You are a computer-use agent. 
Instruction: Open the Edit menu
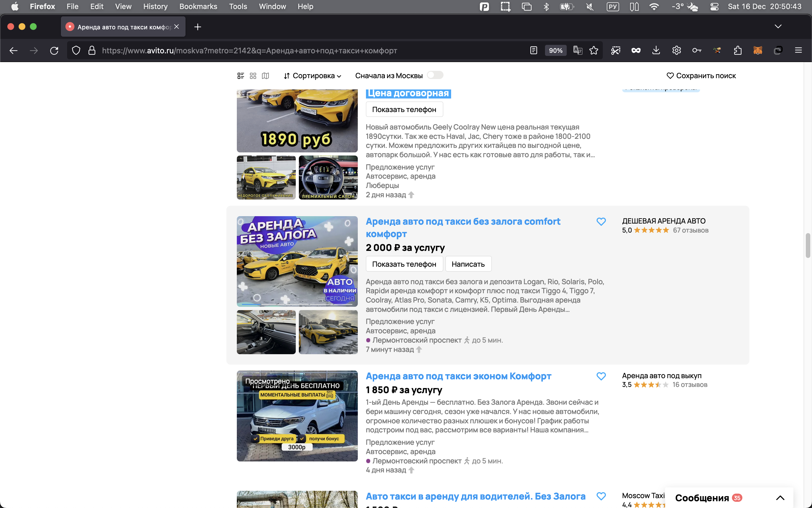(x=97, y=6)
